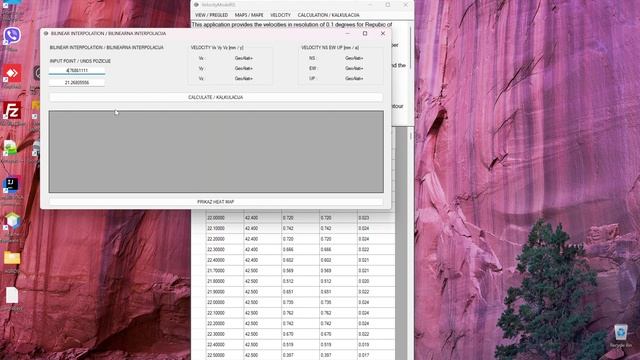Click the NS velocity result value
The image size is (640, 360).
[x=354, y=58]
